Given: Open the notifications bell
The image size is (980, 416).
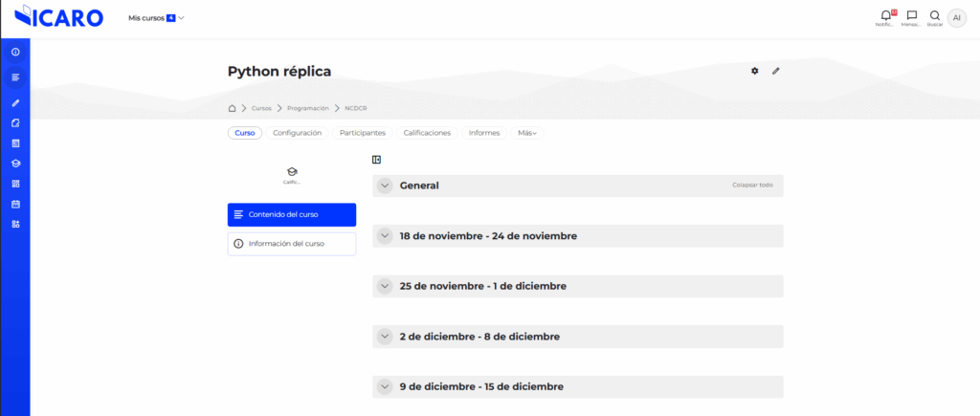Looking at the screenshot, I should coord(884,15).
